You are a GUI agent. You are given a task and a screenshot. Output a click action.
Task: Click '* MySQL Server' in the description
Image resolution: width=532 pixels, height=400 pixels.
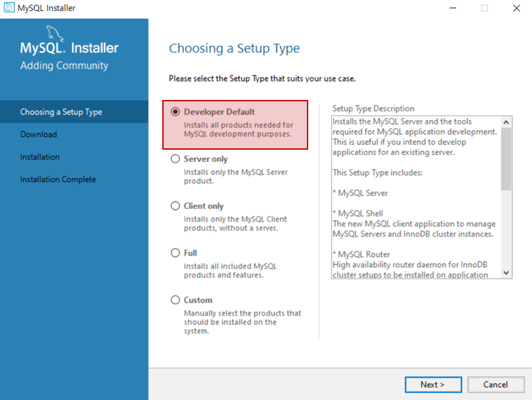coord(361,193)
